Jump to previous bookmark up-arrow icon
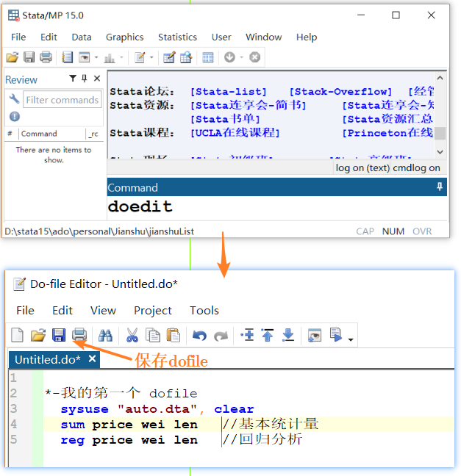Screen dimensions: 461x476 [268, 335]
